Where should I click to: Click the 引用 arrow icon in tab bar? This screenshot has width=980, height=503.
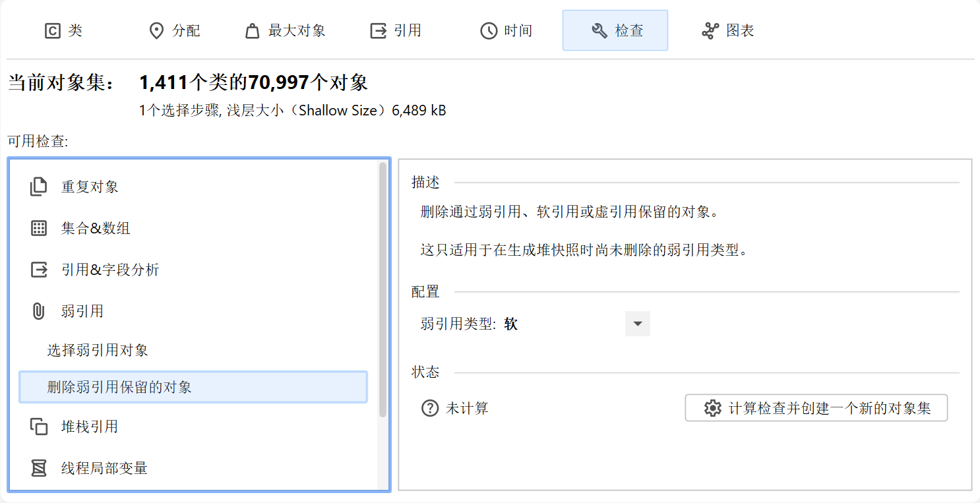click(378, 31)
